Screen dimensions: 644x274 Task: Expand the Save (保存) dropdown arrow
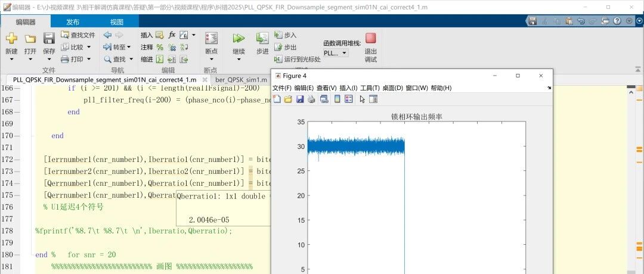pos(49,60)
